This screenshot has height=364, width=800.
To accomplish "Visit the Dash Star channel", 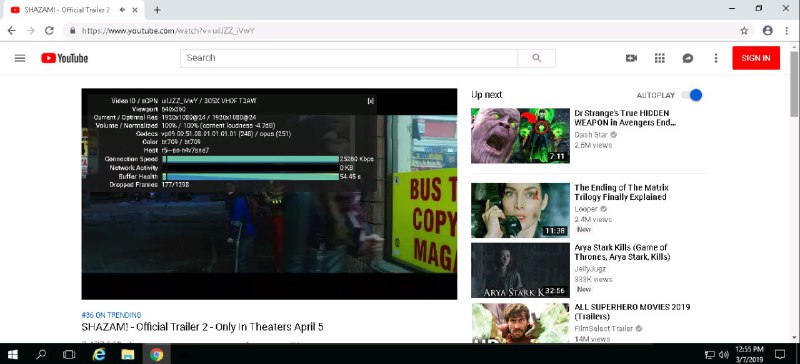I will click(591, 135).
